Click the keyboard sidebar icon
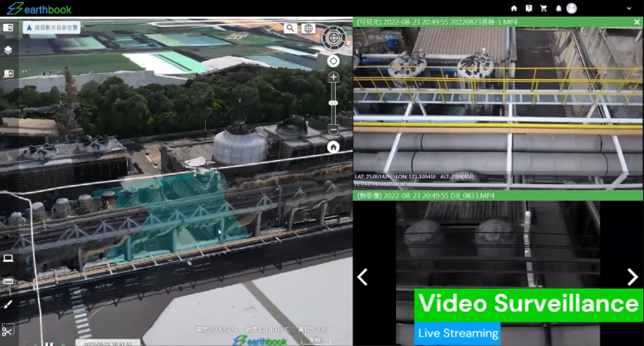This screenshot has width=644, height=346. click(x=8, y=281)
